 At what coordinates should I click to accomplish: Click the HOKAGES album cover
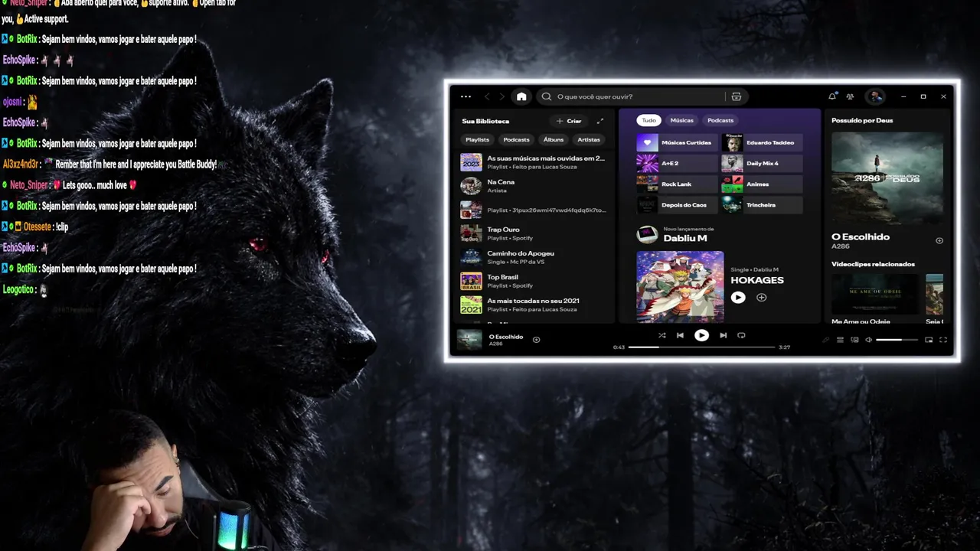[680, 287]
